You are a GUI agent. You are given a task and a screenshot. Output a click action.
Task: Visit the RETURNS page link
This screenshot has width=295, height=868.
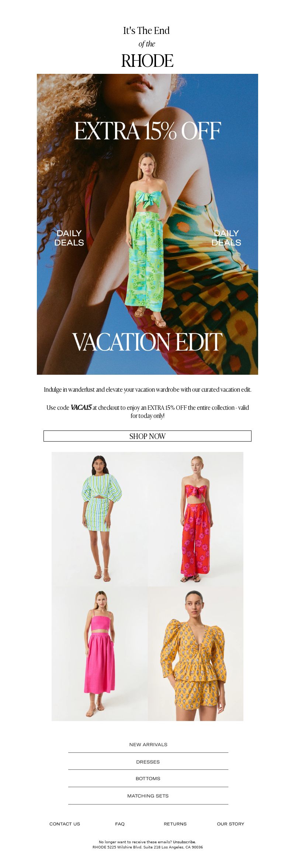pos(175,824)
